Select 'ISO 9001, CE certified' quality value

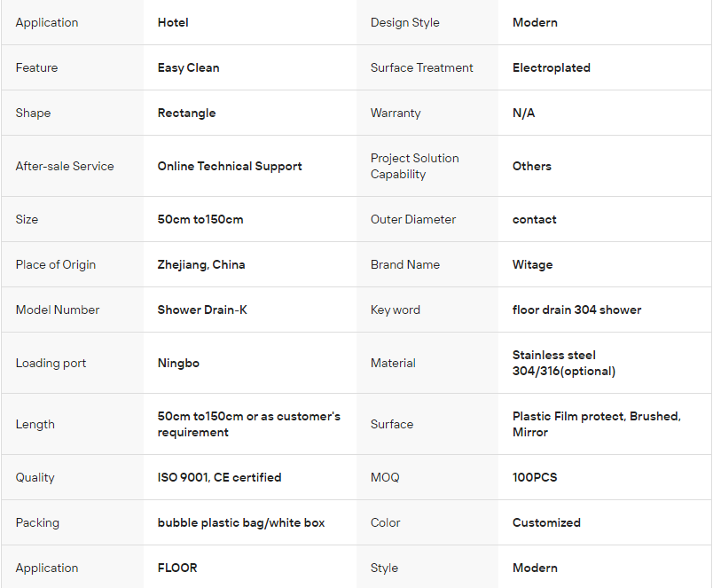[219, 477]
